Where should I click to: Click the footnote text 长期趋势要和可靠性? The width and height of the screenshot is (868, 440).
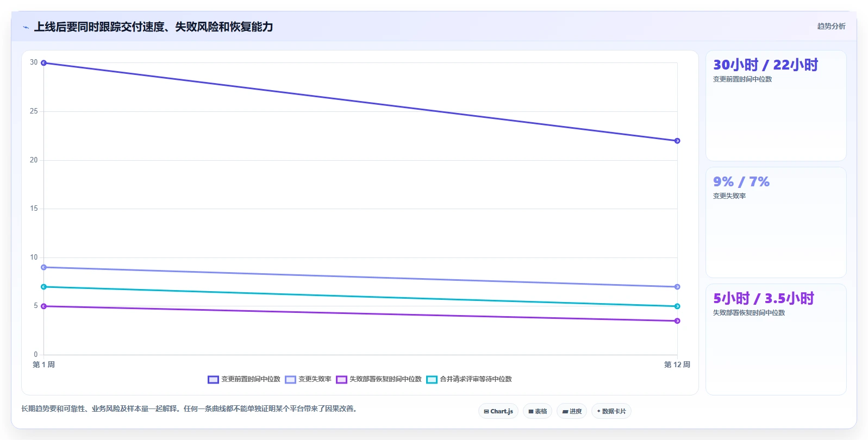coord(190,408)
